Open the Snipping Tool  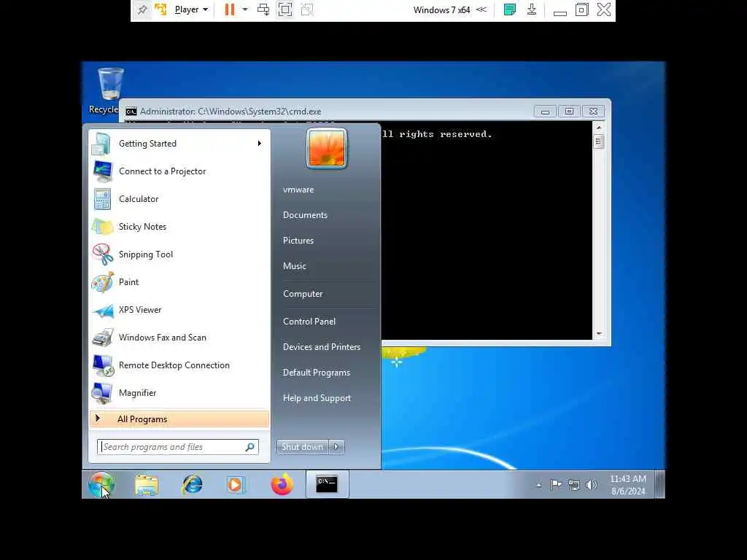[179, 254]
